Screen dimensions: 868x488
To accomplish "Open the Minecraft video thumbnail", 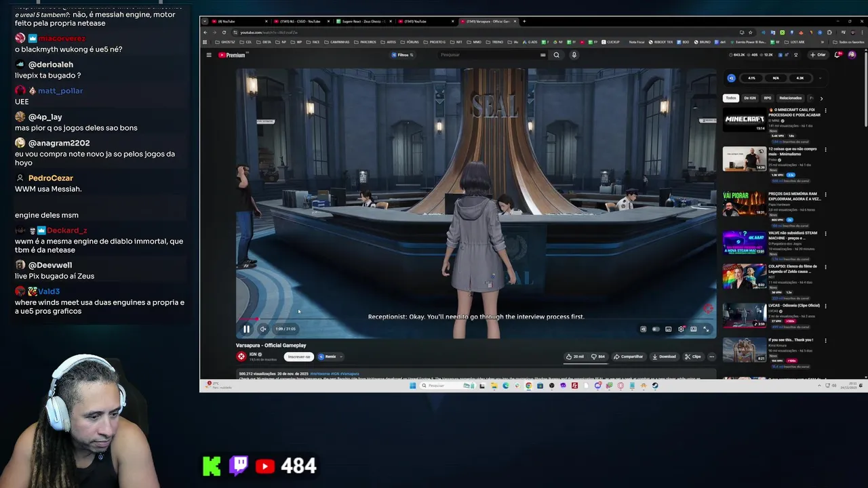I will click(744, 120).
